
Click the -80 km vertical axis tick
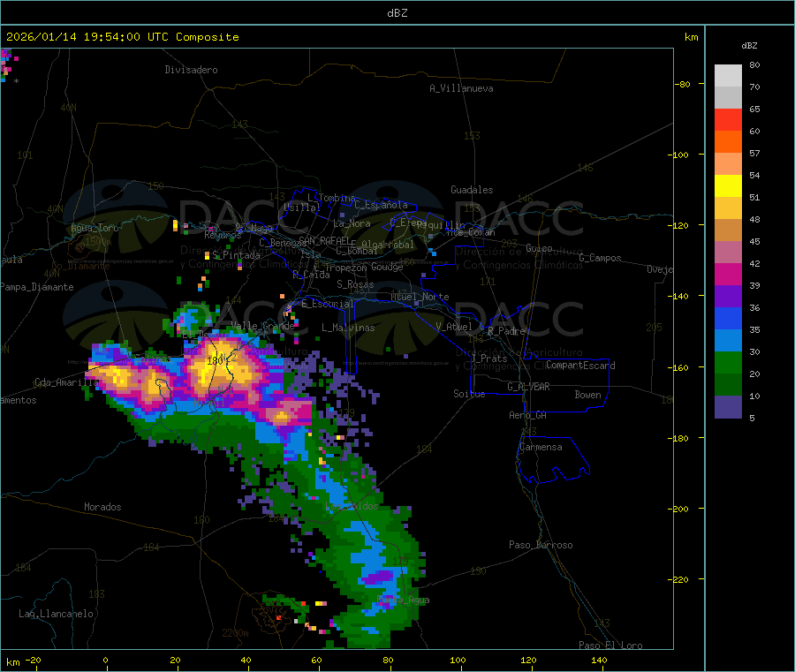click(683, 84)
